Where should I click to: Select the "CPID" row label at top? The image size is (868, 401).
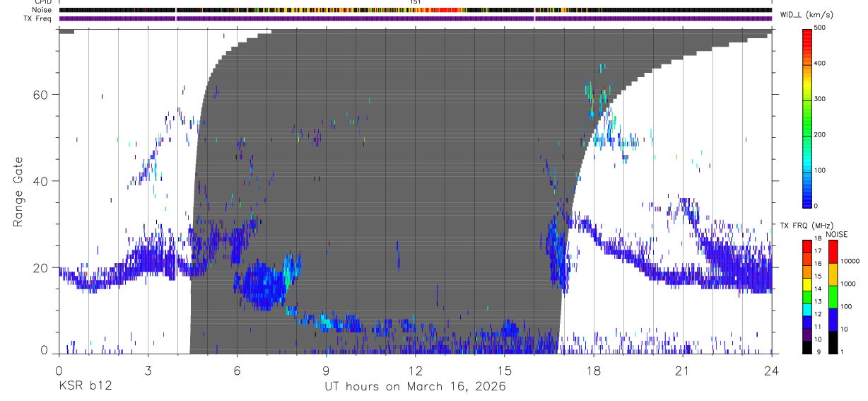coord(43,2)
